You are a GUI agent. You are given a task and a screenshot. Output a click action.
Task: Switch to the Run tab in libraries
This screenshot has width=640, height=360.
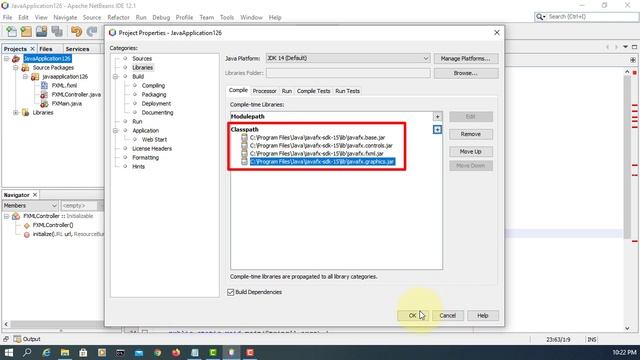[287, 91]
